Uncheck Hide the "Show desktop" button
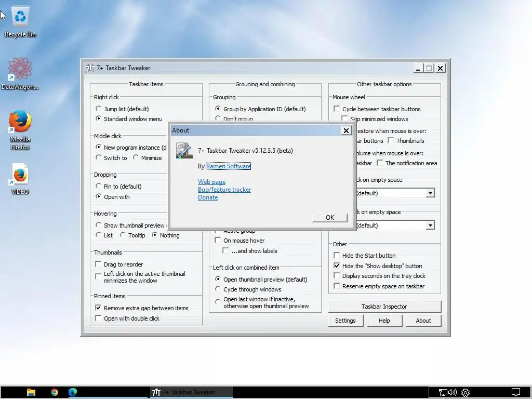Screen dimensions: 532x399 tap(337, 265)
